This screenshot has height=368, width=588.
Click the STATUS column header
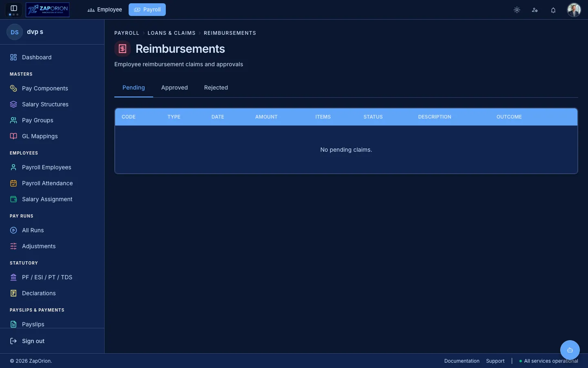373,117
